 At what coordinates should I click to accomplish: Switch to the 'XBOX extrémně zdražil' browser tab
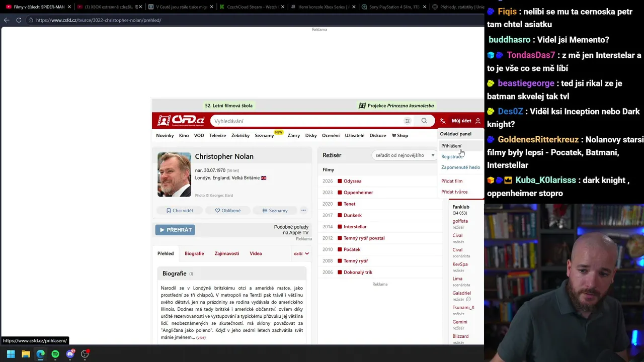coord(110,7)
